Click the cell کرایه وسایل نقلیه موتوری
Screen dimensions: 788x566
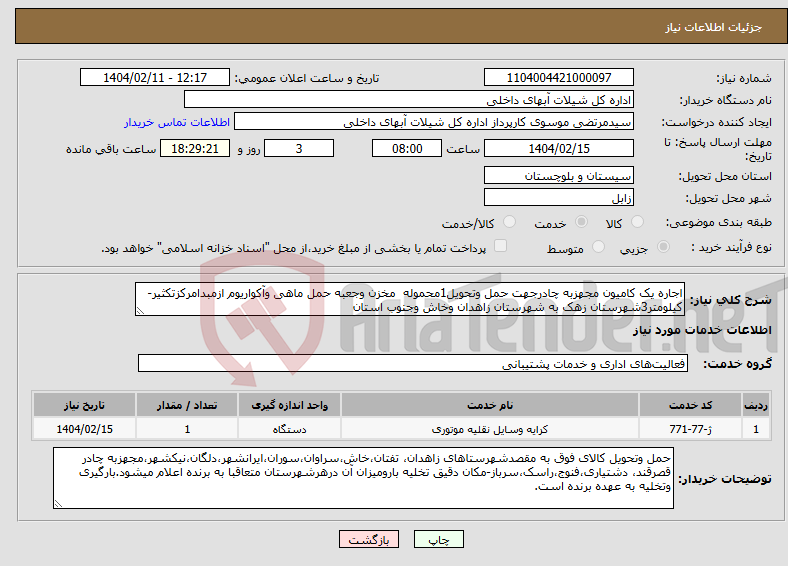point(490,429)
